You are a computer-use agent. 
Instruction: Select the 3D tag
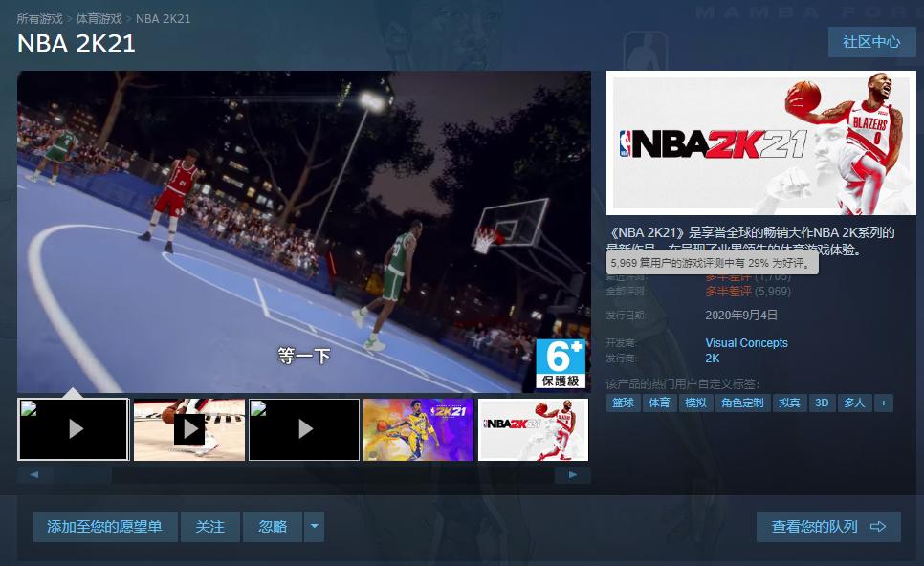(x=822, y=403)
